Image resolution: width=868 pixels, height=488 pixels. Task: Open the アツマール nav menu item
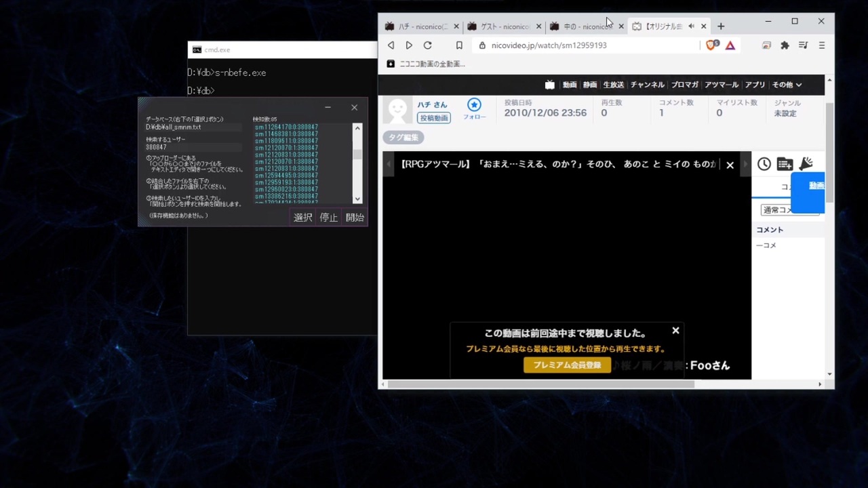tap(722, 85)
